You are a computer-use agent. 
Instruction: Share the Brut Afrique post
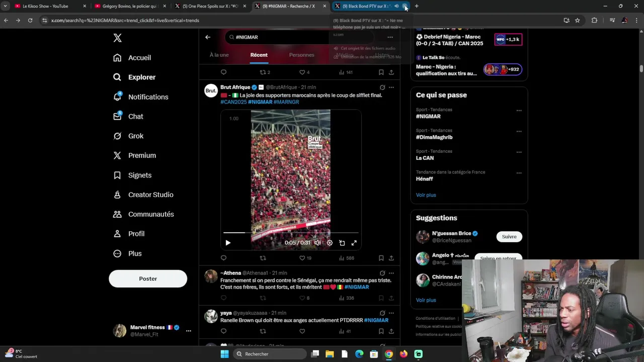pyautogui.click(x=391, y=258)
